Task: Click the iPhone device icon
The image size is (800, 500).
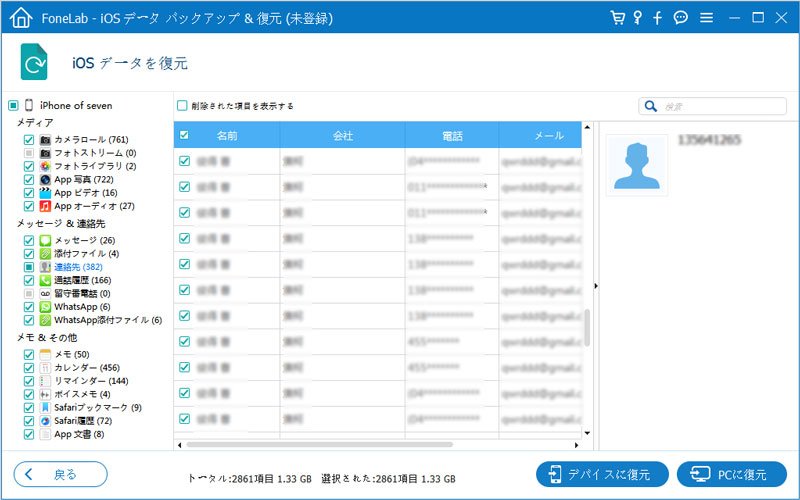Action: pyautogui.click(x=29, y=105)
